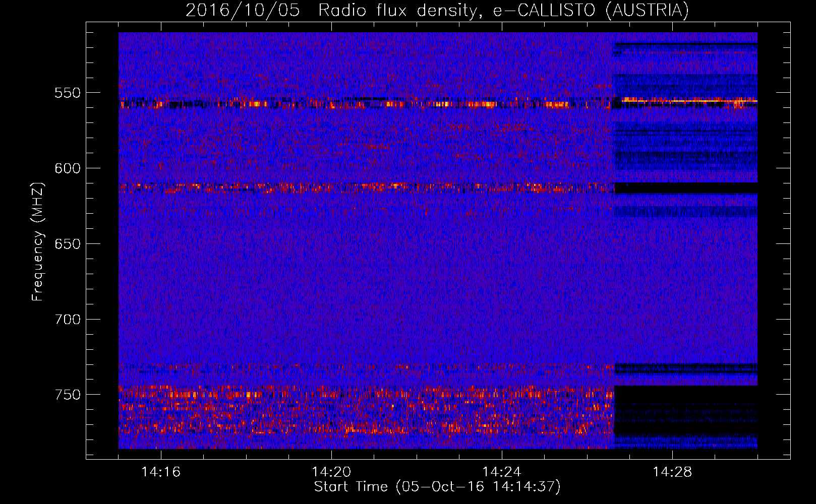
Task: Click the 750 frequency tick label
Action: point(68,395)
